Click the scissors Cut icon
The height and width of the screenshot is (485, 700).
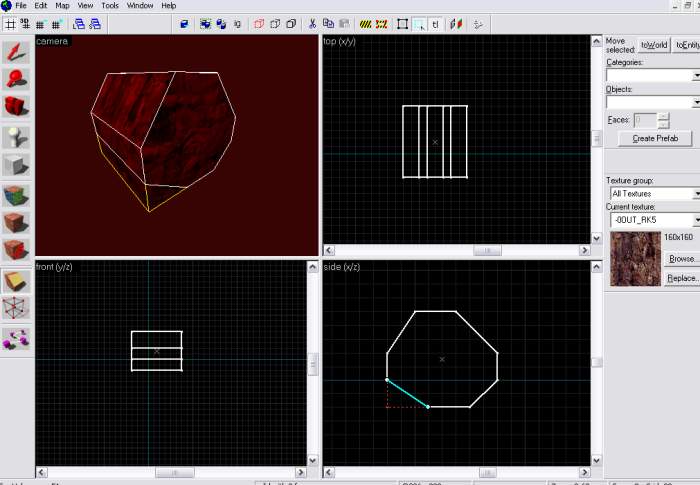coord(312,24)
